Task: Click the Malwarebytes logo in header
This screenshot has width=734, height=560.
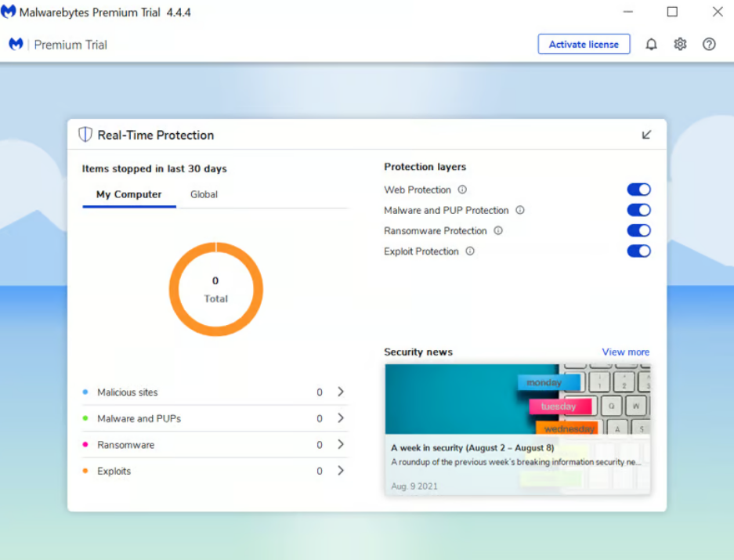Action: tap(16, 45)
